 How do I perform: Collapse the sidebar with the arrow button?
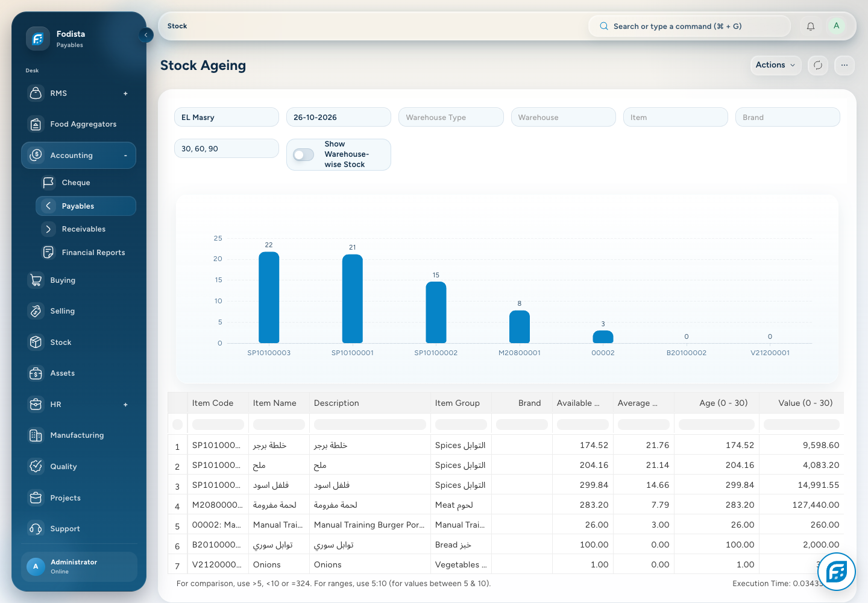coord(146,35)
